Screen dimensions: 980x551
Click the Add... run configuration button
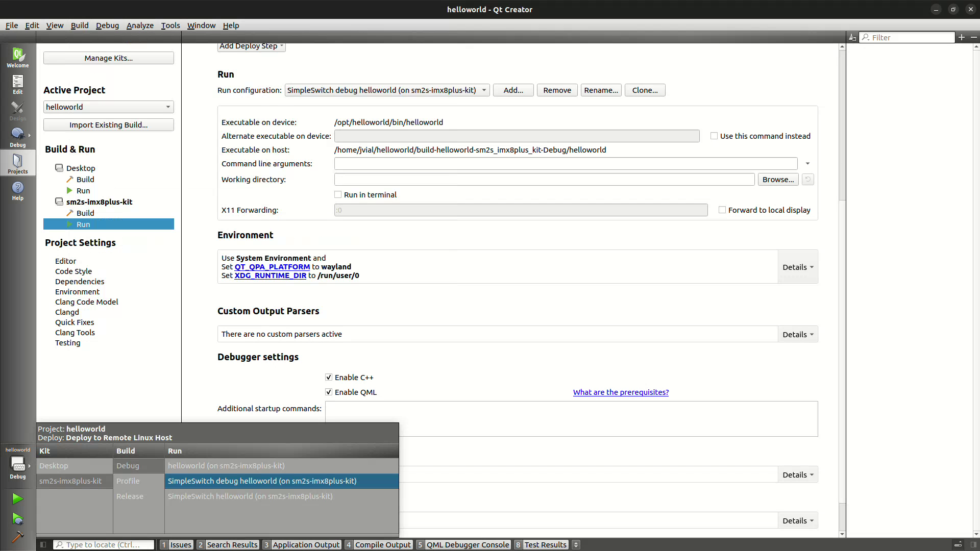[513, 90]
